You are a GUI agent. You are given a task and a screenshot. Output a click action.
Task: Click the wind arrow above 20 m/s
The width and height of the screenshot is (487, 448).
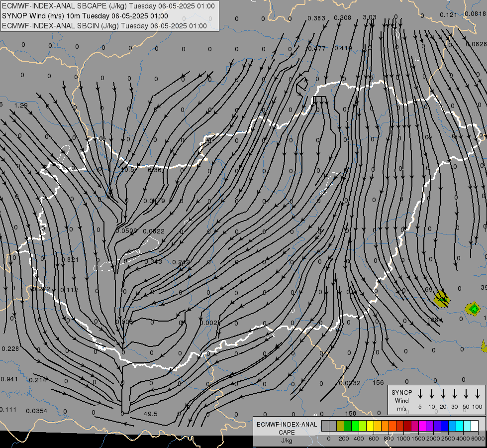pos(443,394)
